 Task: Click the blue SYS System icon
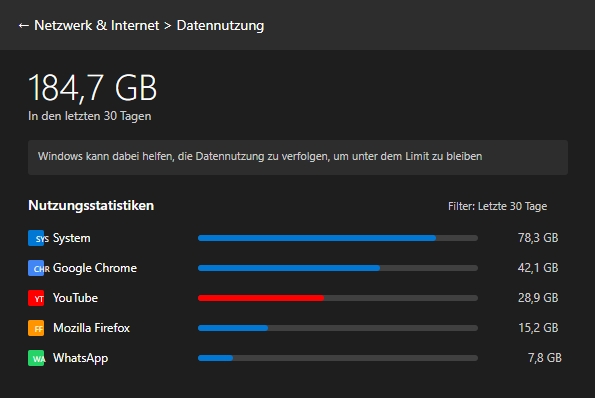point(36,238)
